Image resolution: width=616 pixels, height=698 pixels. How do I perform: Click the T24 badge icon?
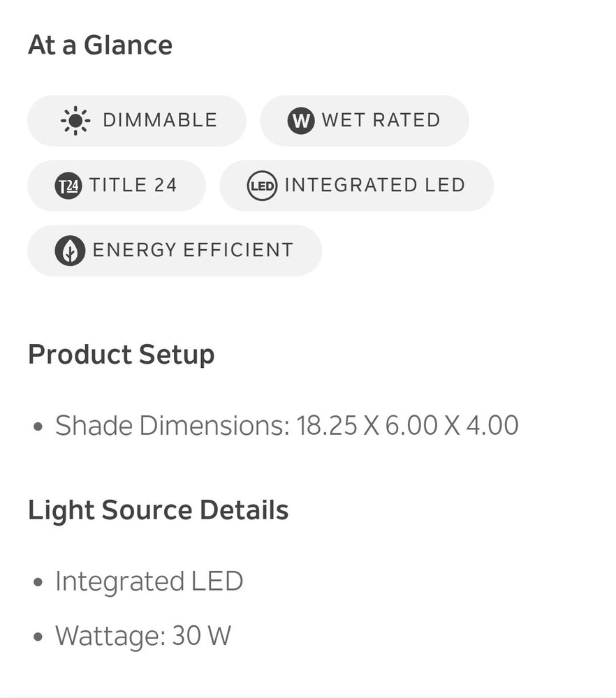pos(68,186)
